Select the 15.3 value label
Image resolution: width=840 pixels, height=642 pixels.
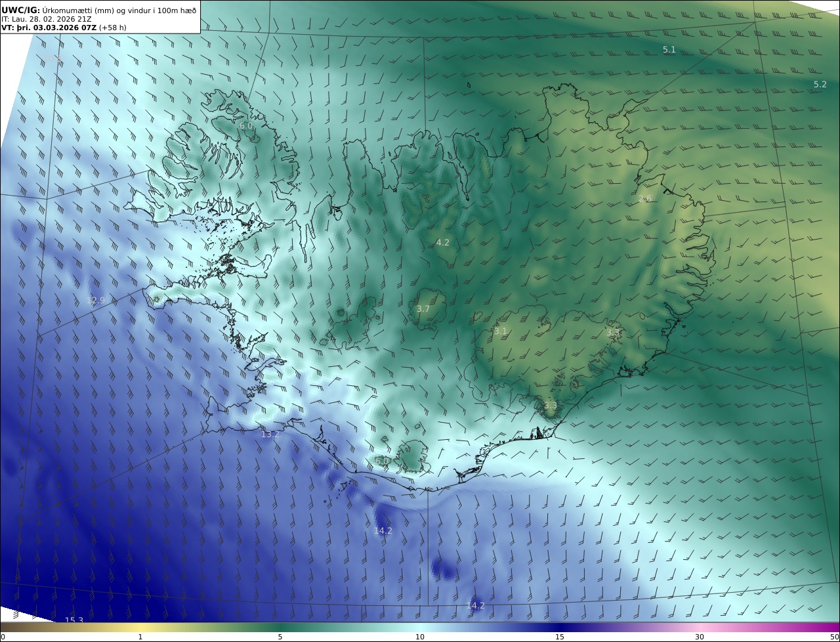(x=74, y=620)
